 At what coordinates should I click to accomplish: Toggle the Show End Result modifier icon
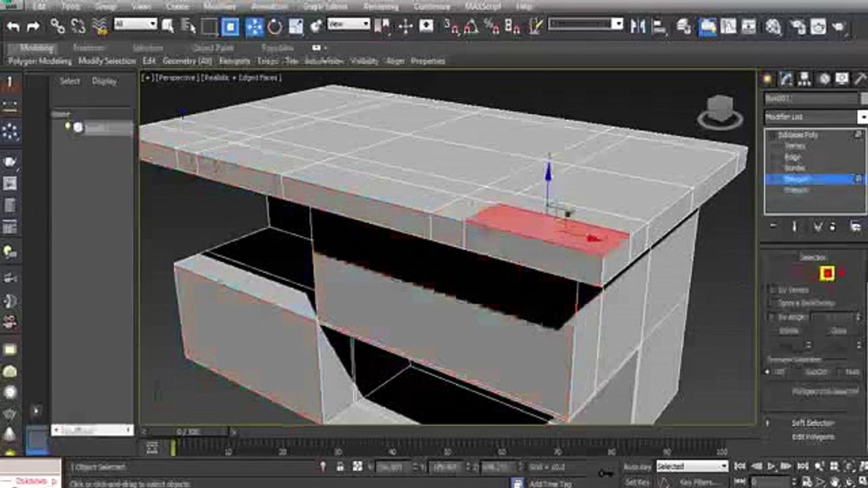(x=795, y=226)
